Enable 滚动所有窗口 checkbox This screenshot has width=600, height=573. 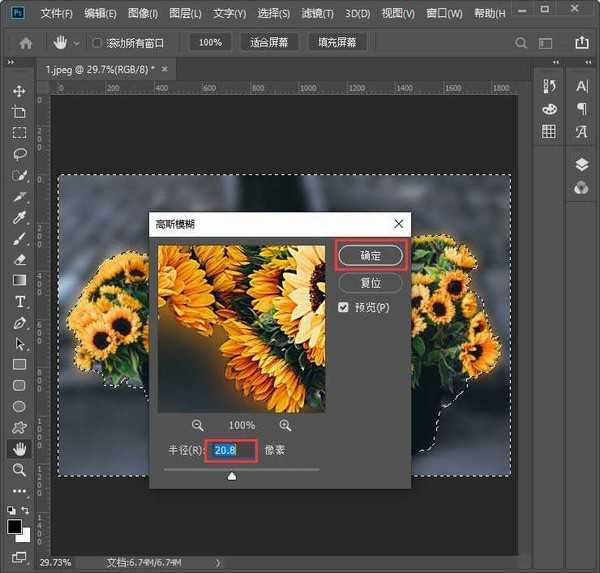tap(97, 43)
